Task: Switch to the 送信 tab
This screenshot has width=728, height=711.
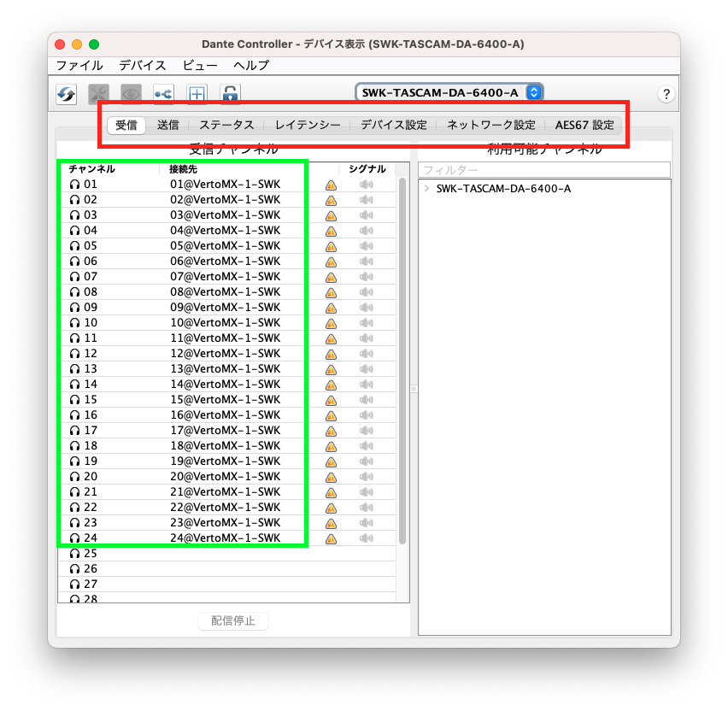Action: click(x=167, y=125)
